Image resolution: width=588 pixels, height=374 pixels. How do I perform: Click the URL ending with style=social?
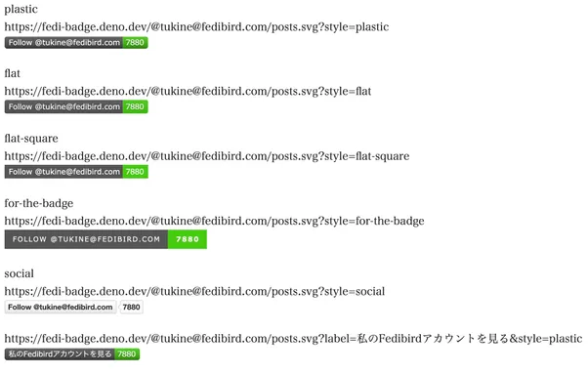click(194, 292)
